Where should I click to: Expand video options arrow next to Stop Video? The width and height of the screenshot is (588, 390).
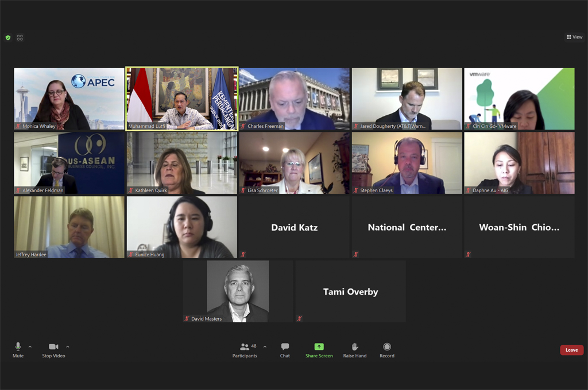(68, 346)
